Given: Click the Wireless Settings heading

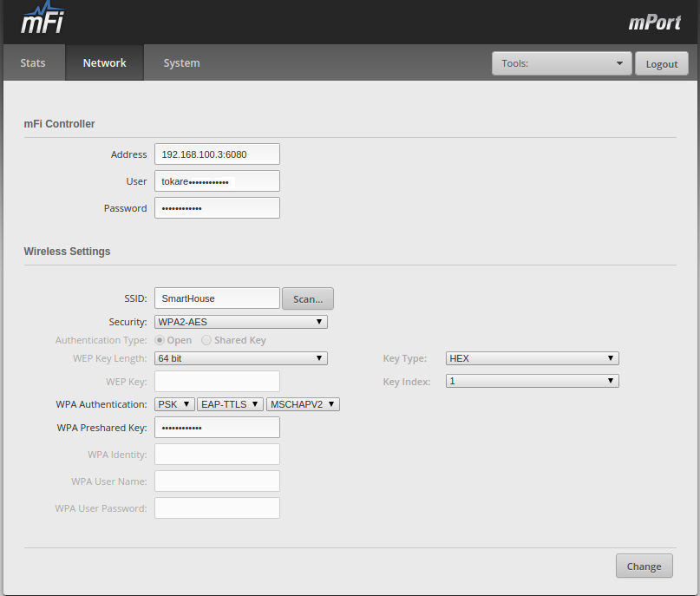Looking at the screenshot, I should (67, 252).
